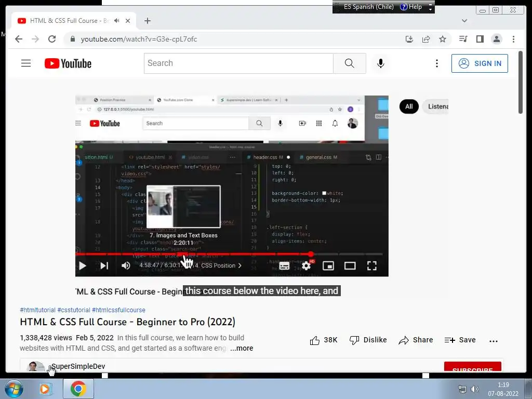The image size is (532, 399).
Task: Save video to a playlist
Action: coord(460,340)
